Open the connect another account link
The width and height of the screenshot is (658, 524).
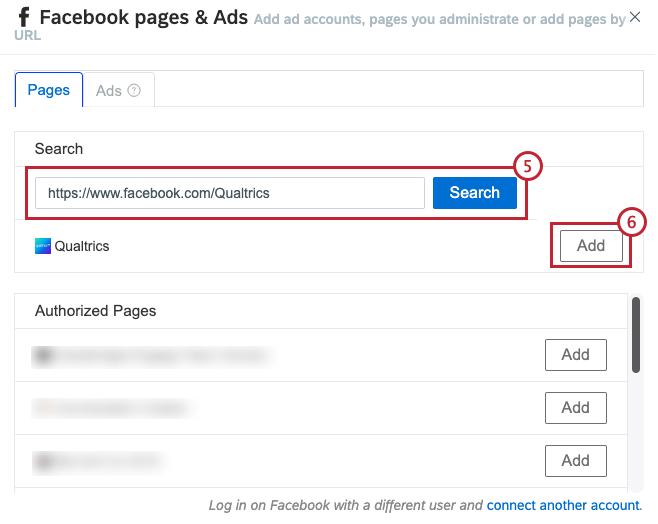pos(563,505)
